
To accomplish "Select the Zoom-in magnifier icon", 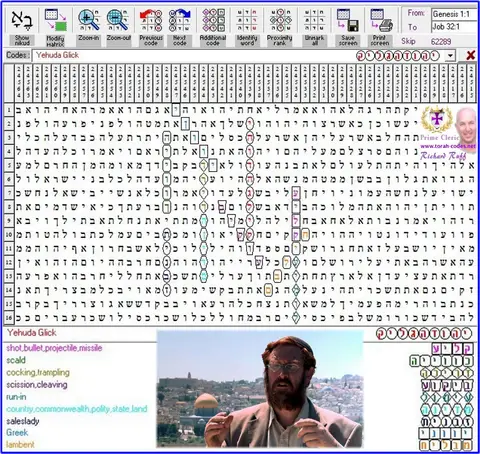I will [89, 20].
